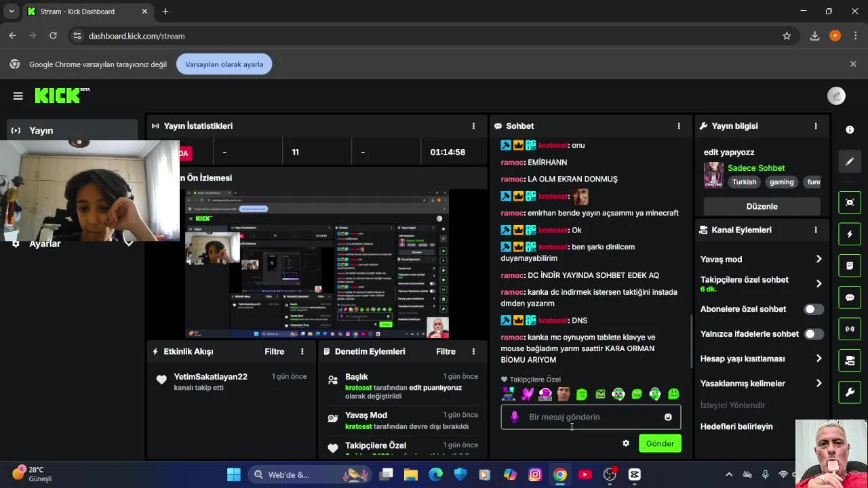
Task: Insert the first follower emote
Action: (508, 394)
